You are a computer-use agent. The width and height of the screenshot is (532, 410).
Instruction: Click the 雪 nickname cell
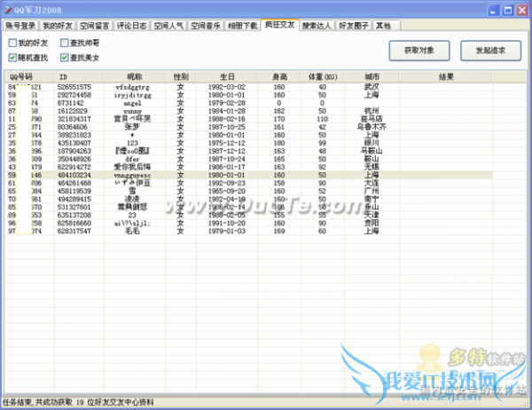click(x=132, y=191)
